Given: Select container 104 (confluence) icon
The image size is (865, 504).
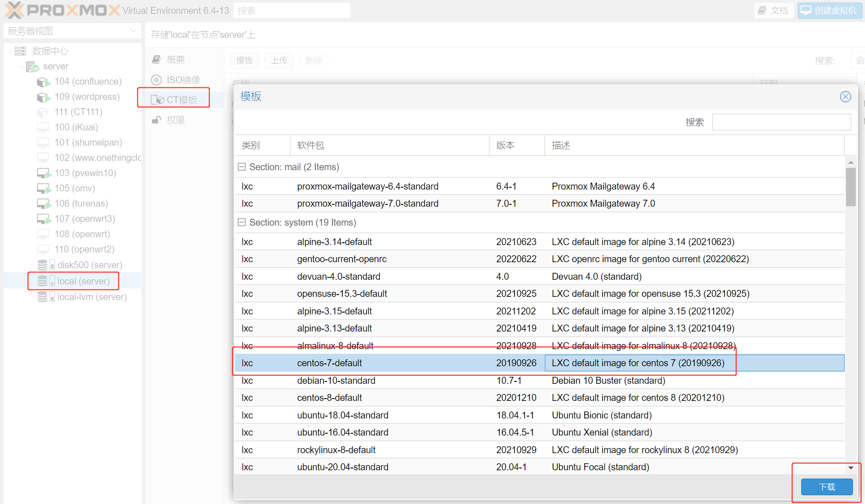Looking at the screenshot, I should click(43, 82).
